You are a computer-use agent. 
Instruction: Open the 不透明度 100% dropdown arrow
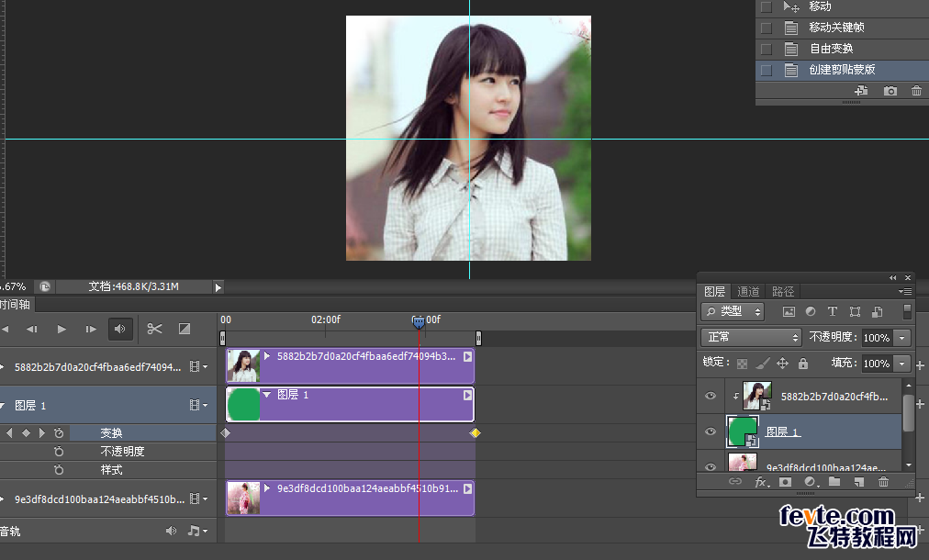point(902,338)
